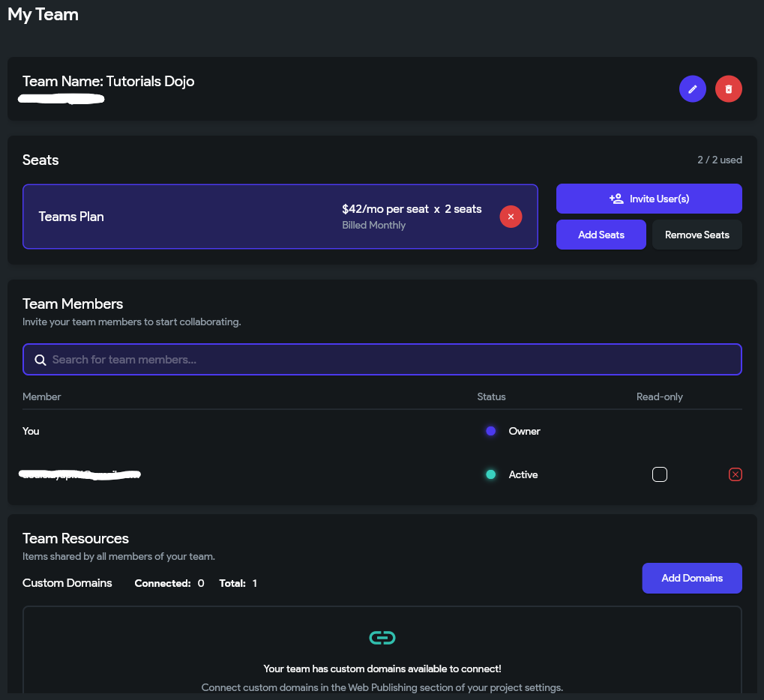This screenshot has height=700, width=764.
Task: Click the Status column header
Action: pos(491,396)
